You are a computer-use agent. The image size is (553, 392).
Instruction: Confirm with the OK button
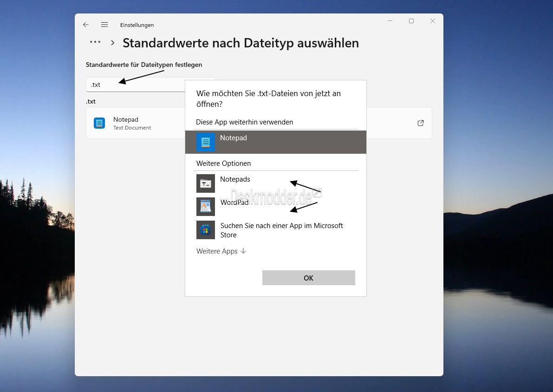(x=309, y=278)
